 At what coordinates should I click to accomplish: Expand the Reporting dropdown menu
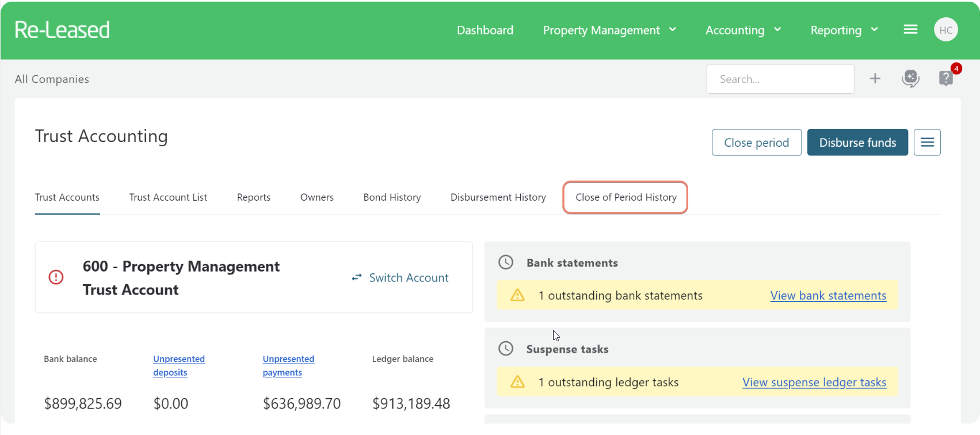[844, 30]
